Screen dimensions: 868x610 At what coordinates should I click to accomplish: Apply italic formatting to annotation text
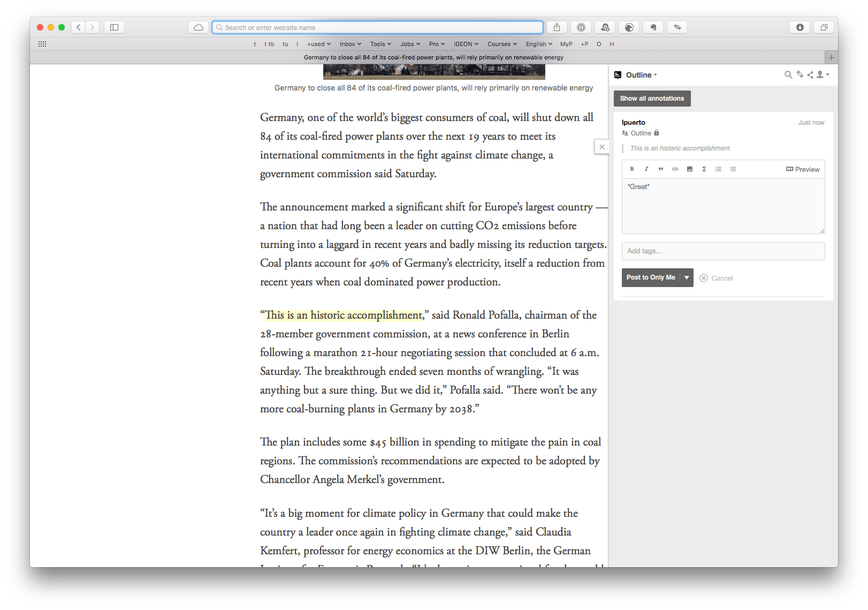[x=646, y=169]
